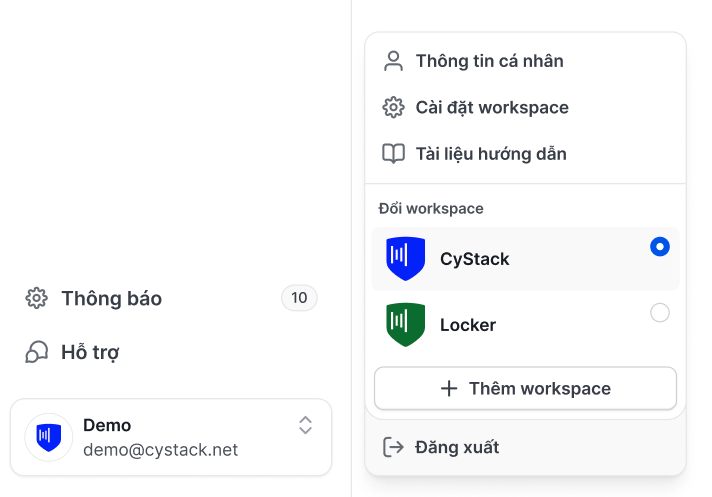Viewport: 712px width, 497px height.
Task: Expand the Demo account switcher chevrons
Action: pos(305,425)
